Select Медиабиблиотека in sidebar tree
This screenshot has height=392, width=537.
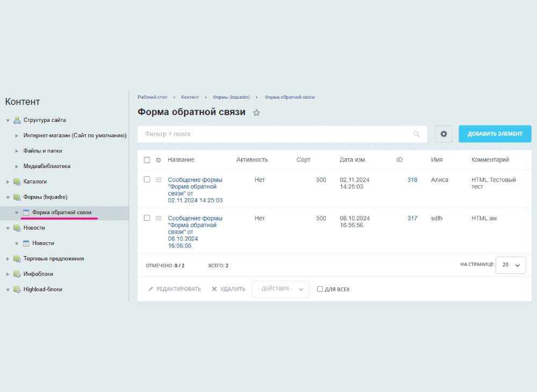point(47,166)
